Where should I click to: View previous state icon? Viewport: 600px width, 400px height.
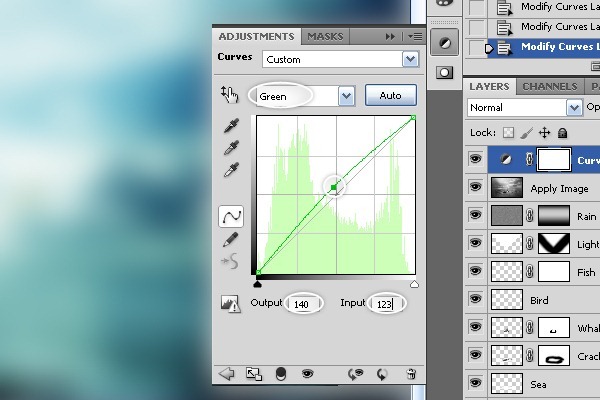tap(355, 374)
